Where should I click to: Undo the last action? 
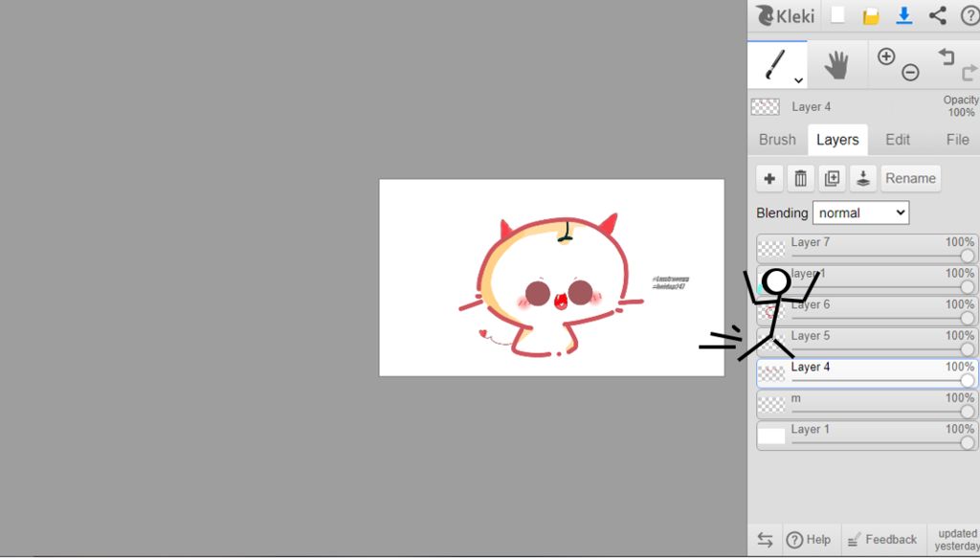point(947,56)
